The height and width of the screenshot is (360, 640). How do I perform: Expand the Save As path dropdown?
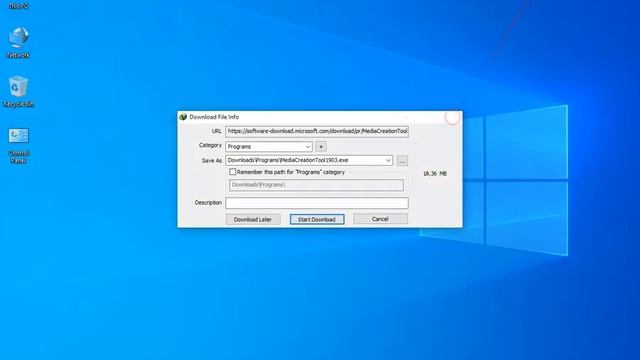[388, 160]
